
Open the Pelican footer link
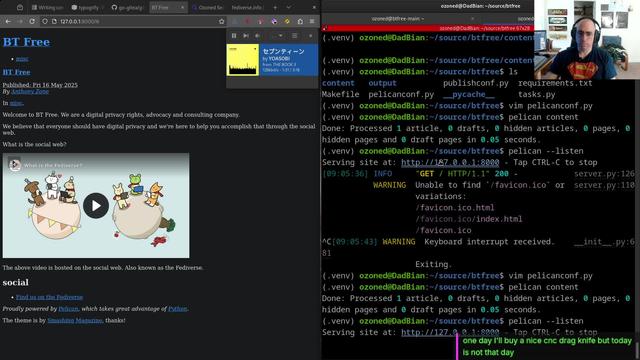pyautogui.click(x=68, y=309)
